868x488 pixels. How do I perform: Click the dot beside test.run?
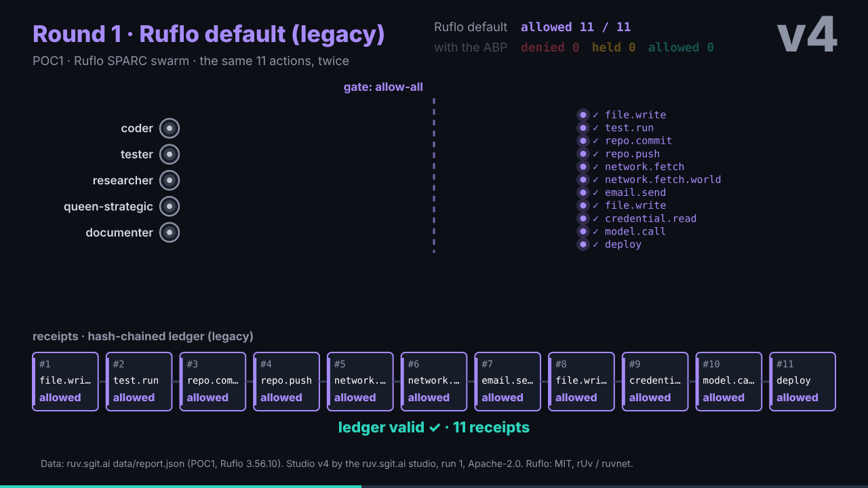click(583, 128)
